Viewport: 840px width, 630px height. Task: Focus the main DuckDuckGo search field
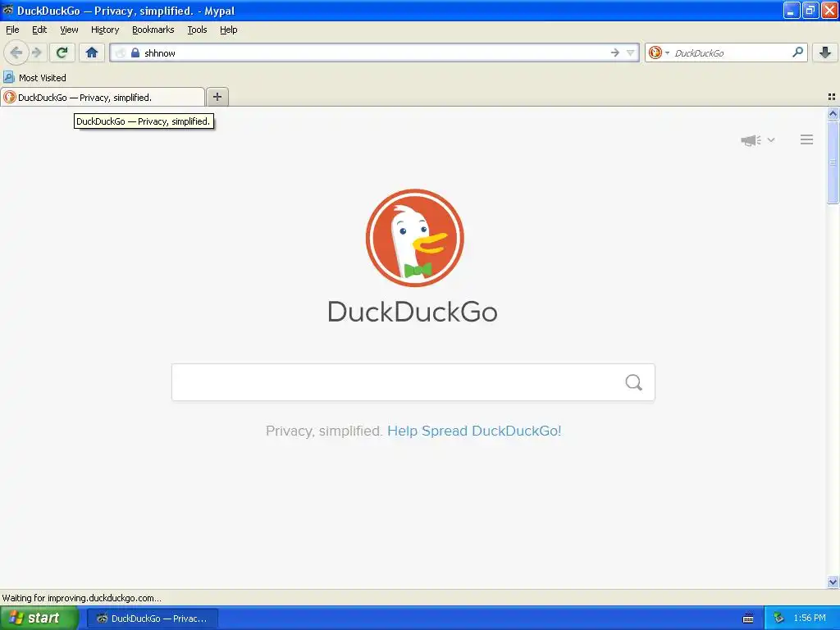(413, 382)
